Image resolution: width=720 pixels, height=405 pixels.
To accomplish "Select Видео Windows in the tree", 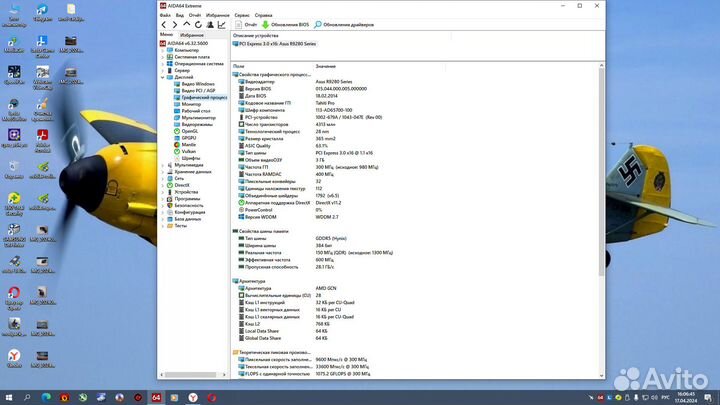I will (x=194, y=84).
